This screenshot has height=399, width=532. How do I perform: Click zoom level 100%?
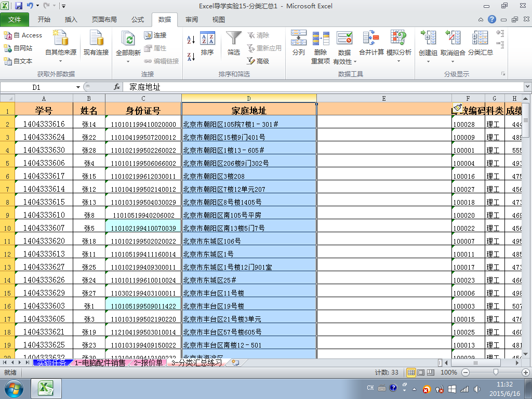coord(448,373)
